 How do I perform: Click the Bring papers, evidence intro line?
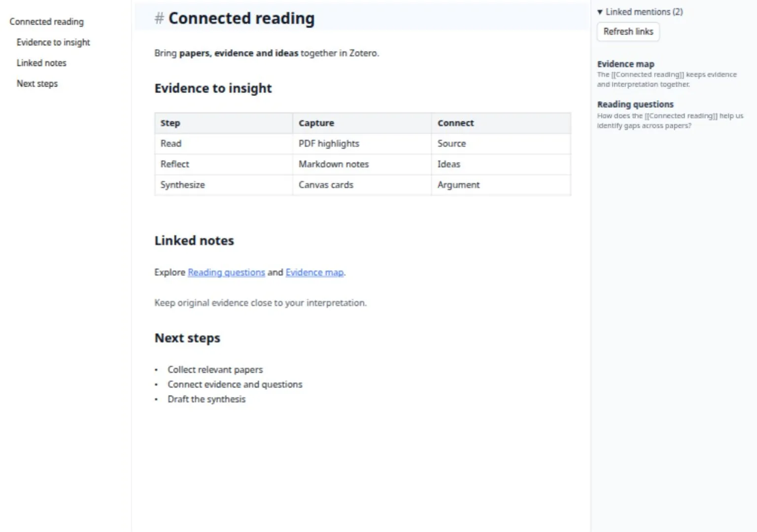point(267,53)
